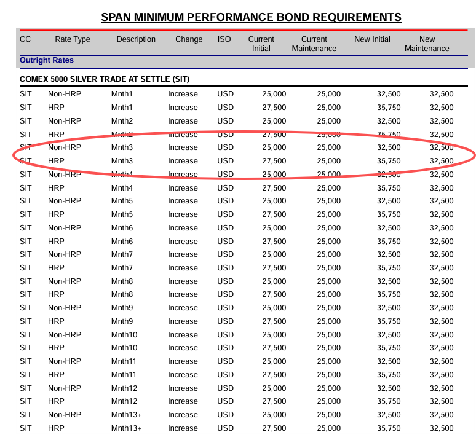Click Mnth1 in the first Non-HRP row
This screenshot has width=476, height=448.
(122, 94)
